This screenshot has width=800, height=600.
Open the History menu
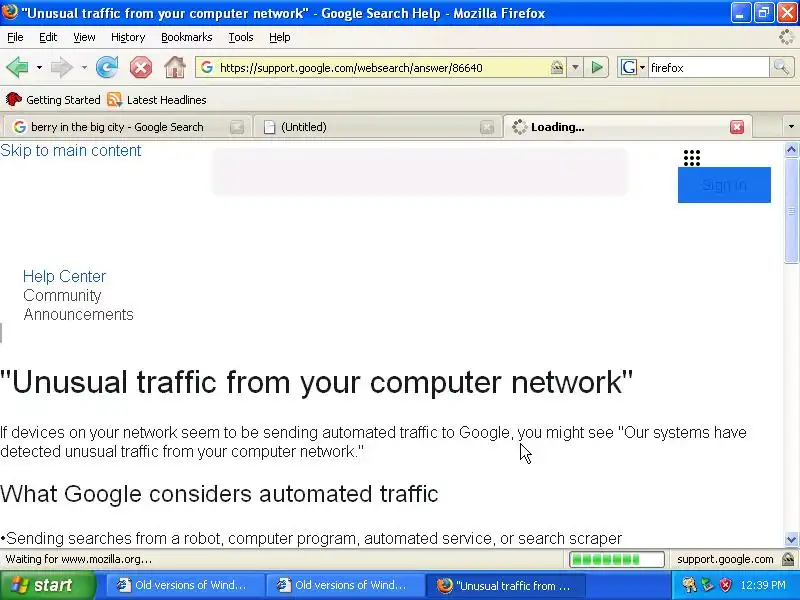tap(128, 37)
